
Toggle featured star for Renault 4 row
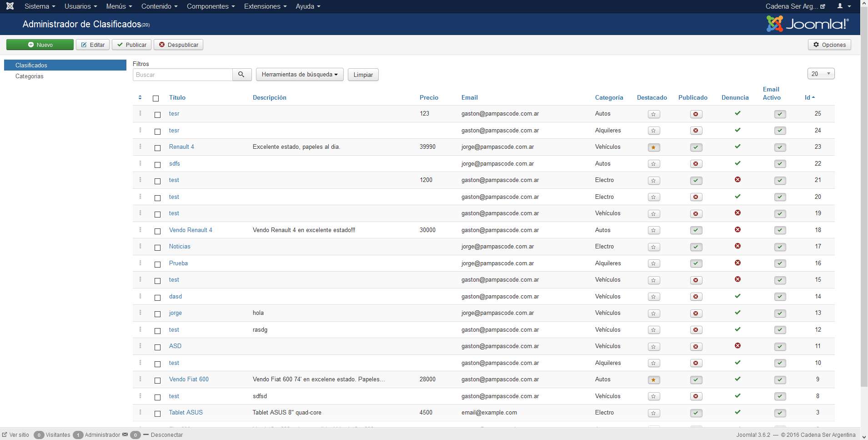pyautogui.click(x=653, y=147)
